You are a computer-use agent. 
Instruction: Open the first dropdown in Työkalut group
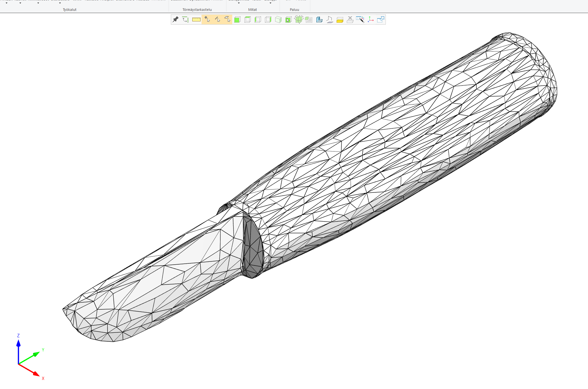pos(7,3)
